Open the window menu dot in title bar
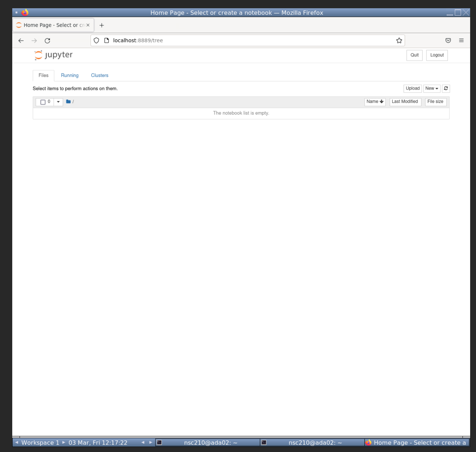Viewport: 476px width, 452px height. pyautogui.click(x=16, y=12)
